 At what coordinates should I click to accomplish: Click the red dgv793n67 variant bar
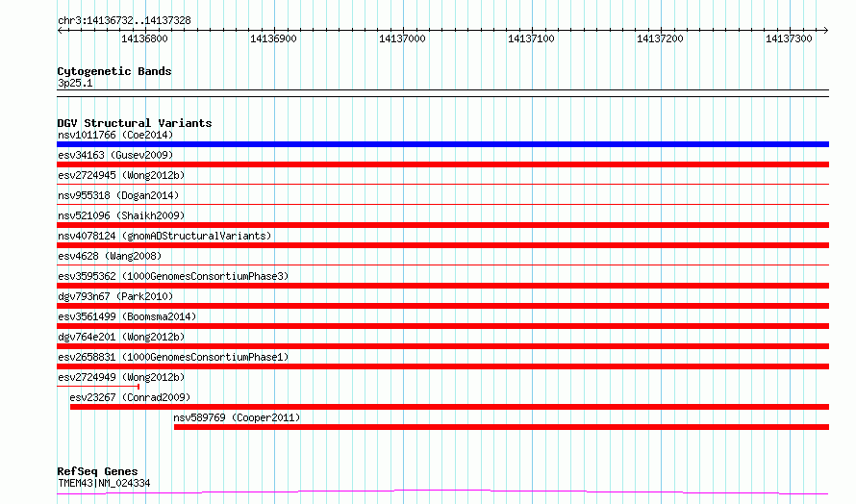[442, 306]
